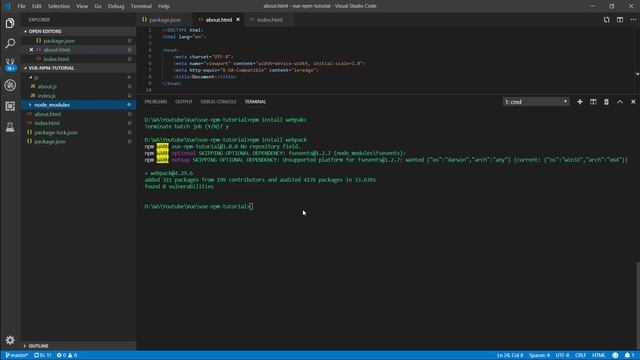640x360 pixels.
Task: Change encoding via UTF-8 status item
Action: pos(562,355)
